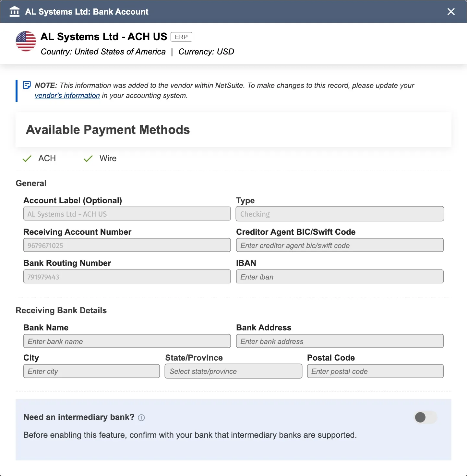Close the Bank Account dialog

pos(451,12)
